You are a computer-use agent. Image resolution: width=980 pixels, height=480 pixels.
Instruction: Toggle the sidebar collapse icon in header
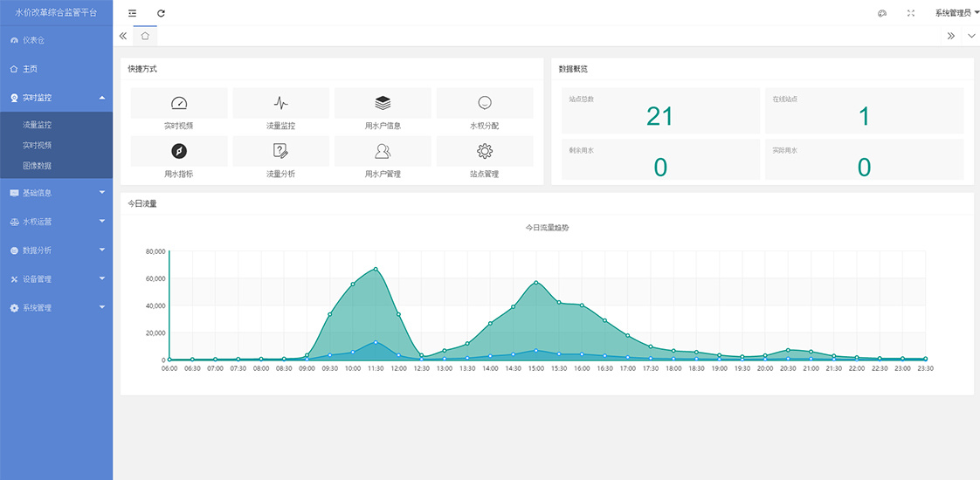point(132,13)
